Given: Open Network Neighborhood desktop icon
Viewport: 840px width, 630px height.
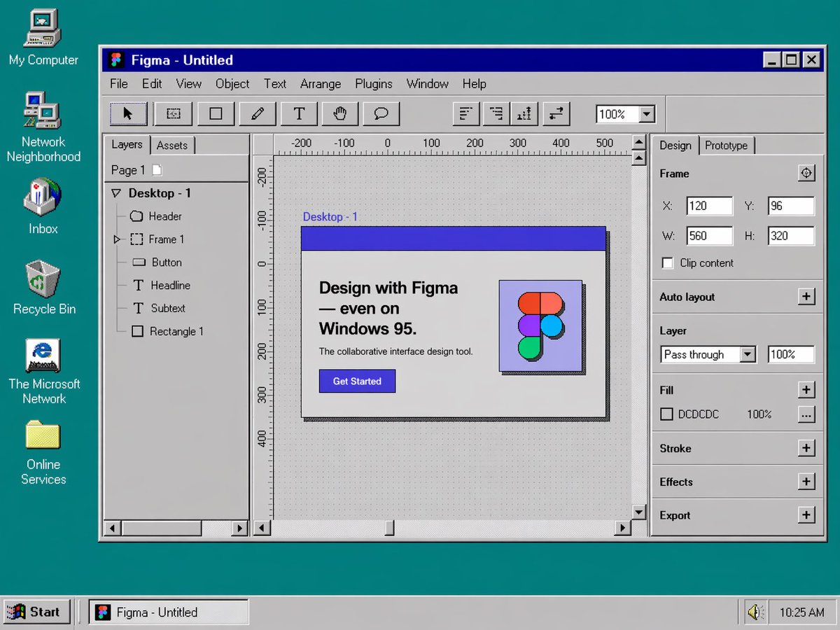Looking at the screenshot, I should coord(43,112).
